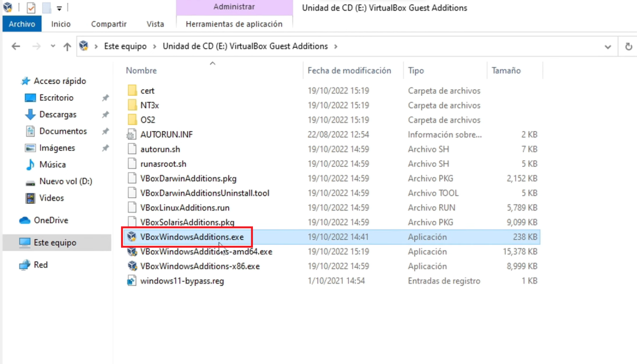This screenshot has width=637, height=364.
Task: Open the Herramientas de aplicación tab
Action: click(x=234, y=24)
